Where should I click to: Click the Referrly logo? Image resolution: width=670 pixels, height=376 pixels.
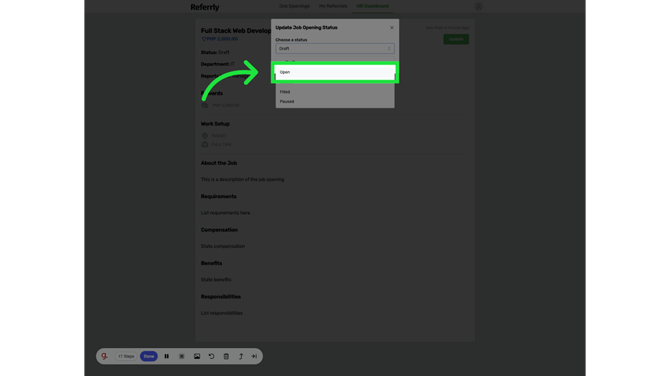[x=205, y=7]
